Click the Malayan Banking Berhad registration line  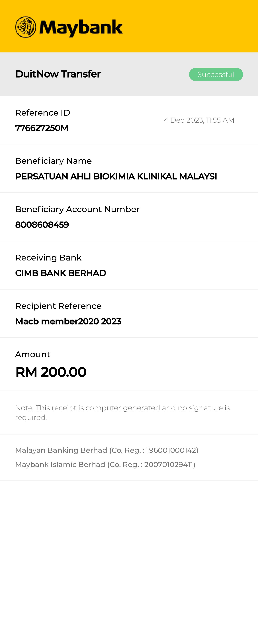[x=107, y=450]
